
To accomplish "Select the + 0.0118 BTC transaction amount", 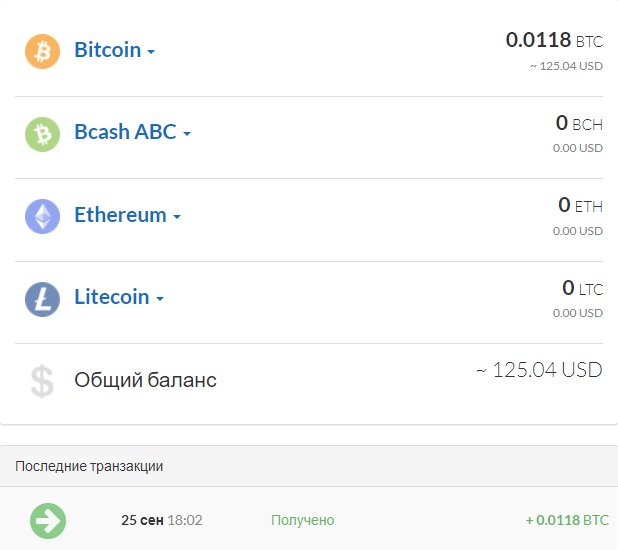I will [x=566, y=520].
